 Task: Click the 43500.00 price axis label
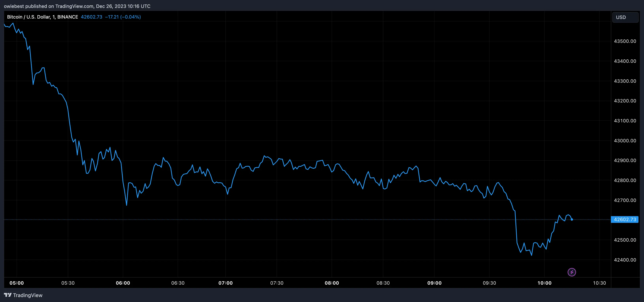[625, 41]
